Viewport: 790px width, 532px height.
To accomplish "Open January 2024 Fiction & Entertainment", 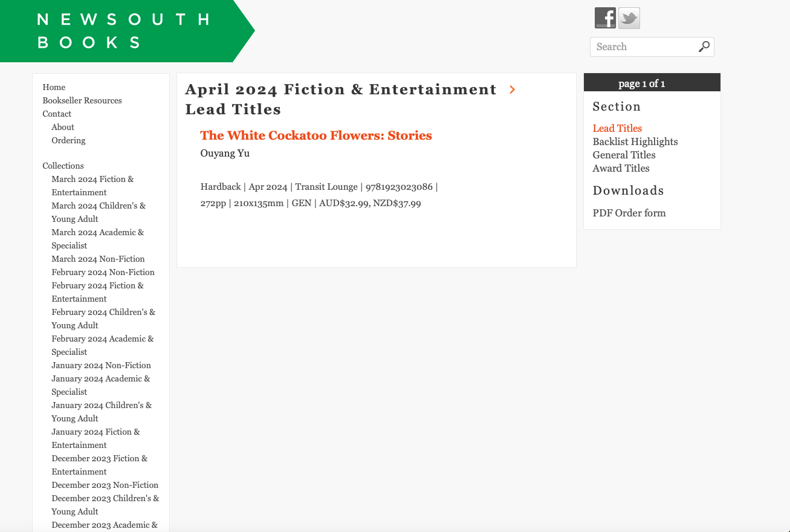I will 96,438.
